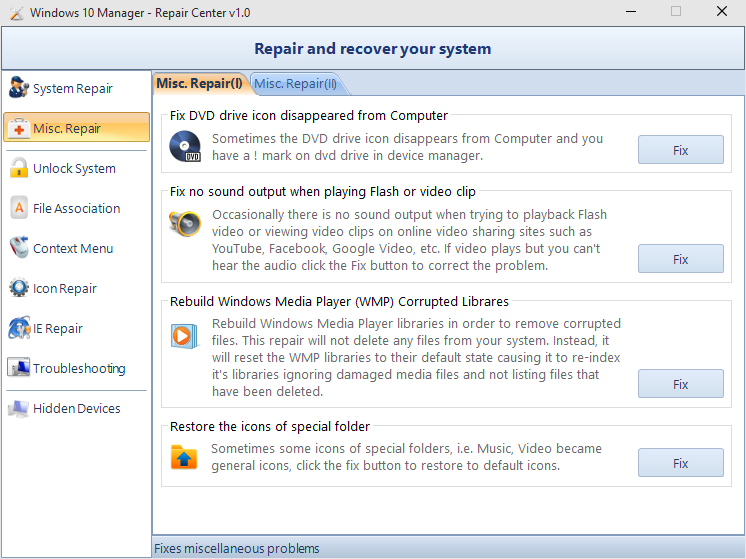Click the File Association letter A icon

19,208
